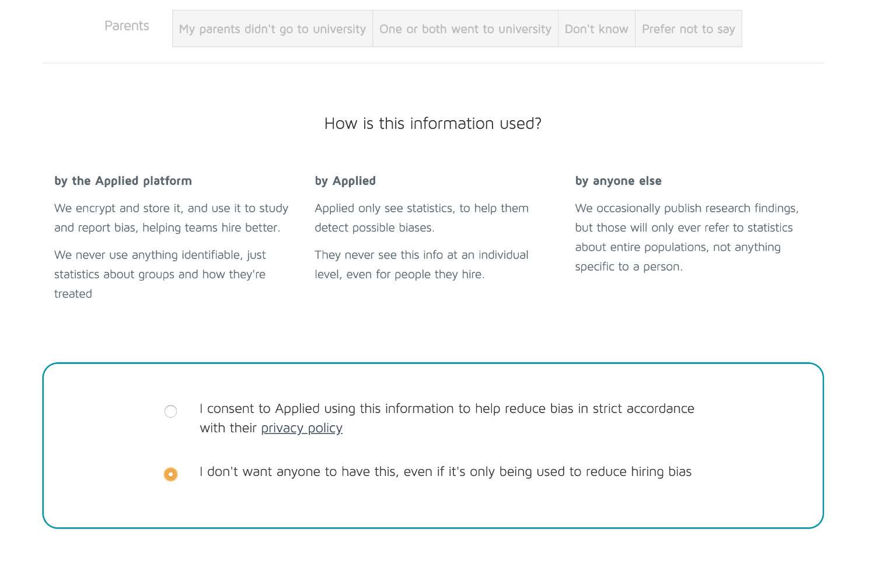Click the "How is this information used?" heading
This screenshot has width=880, height=588.
432,124
